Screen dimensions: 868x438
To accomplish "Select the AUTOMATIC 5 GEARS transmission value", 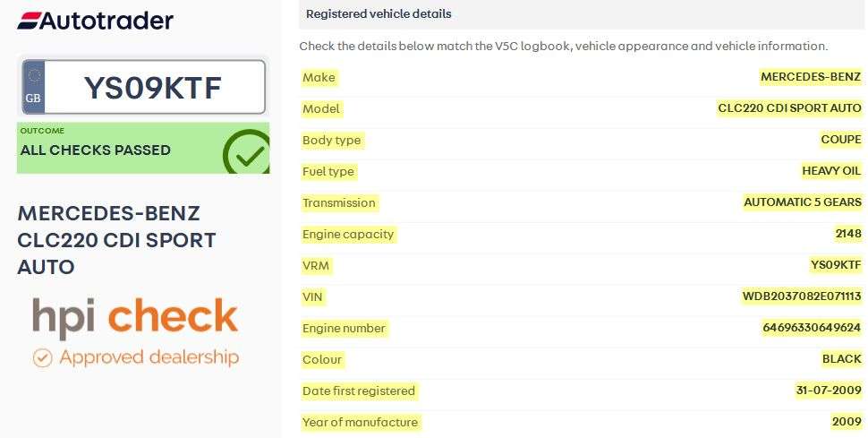I will 802,202.
